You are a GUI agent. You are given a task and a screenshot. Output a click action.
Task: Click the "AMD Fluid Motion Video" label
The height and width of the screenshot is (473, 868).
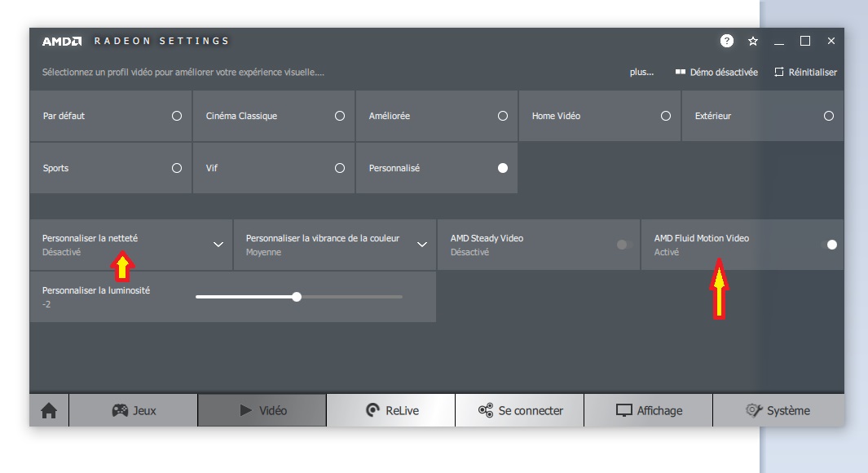tap(702, 238)
